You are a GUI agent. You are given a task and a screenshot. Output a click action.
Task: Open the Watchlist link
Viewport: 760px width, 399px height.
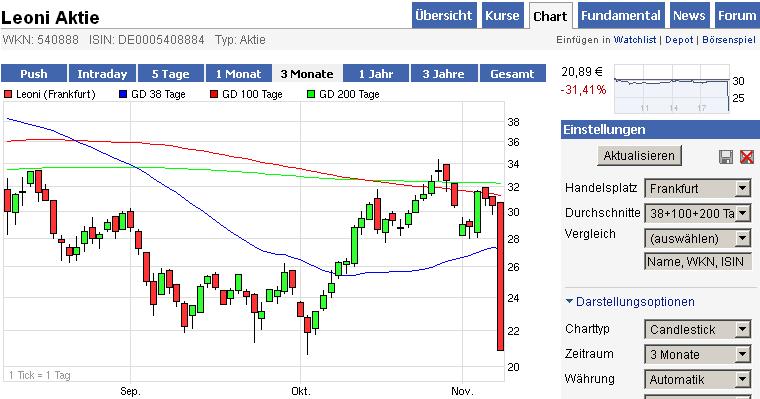pos(635,40)
